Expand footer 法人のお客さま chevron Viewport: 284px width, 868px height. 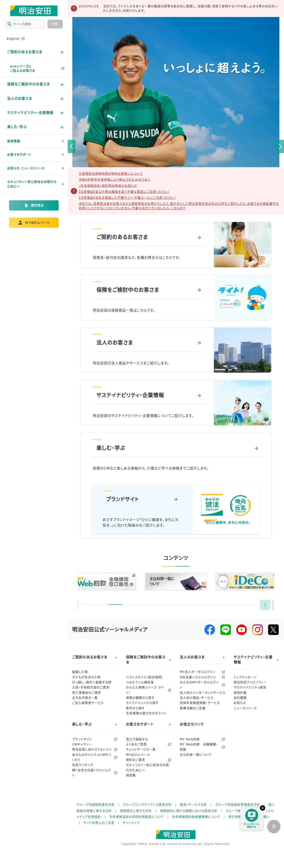pyautogui.click(x=224, y=657)
